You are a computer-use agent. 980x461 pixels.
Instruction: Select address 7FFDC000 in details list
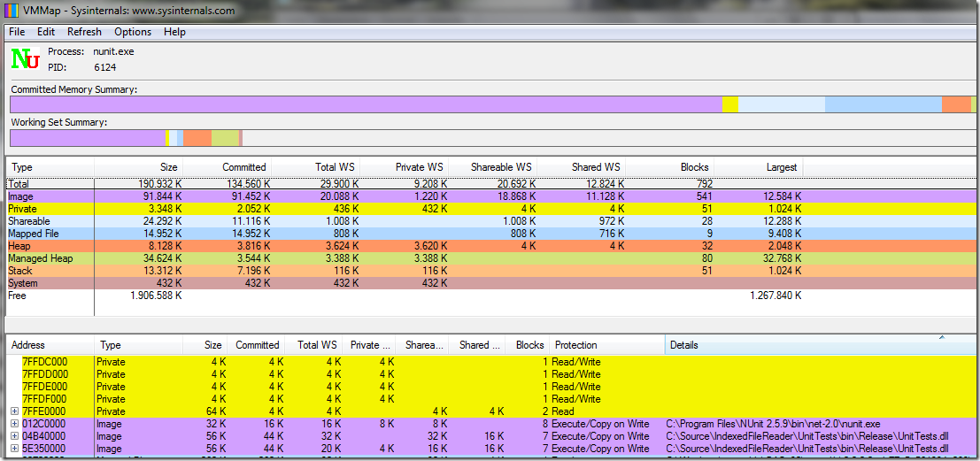pos(44,362)
